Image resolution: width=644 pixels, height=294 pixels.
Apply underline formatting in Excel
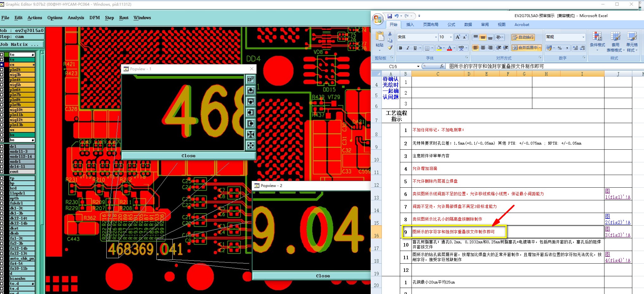(x=415, y=48)
